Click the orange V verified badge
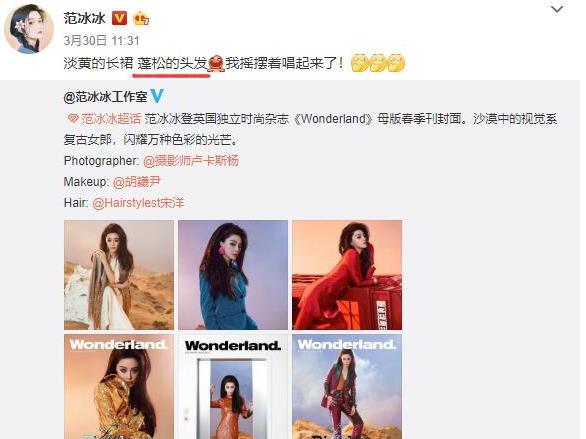The width and height of the screenshot is (586, 439). tap(120, 18)
